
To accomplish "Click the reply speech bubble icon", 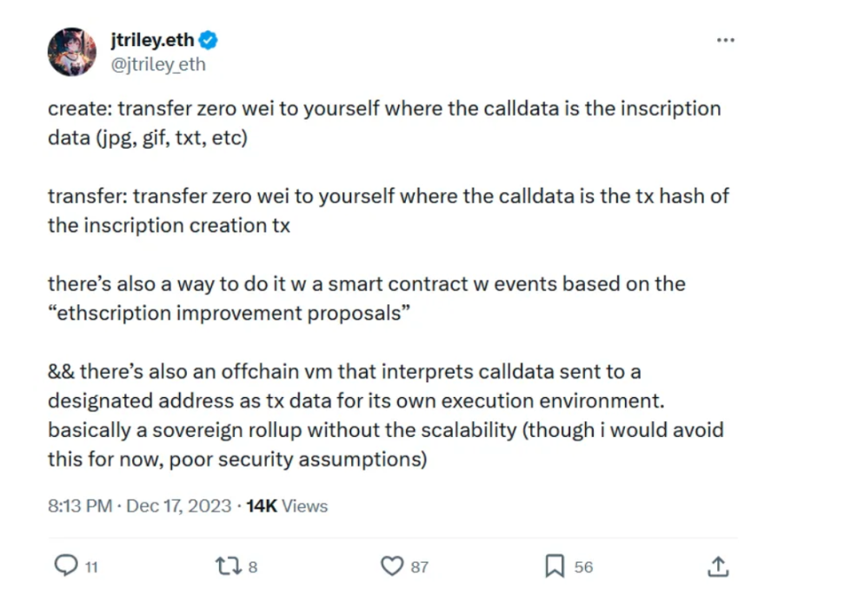I will click(x=66, y=566).
